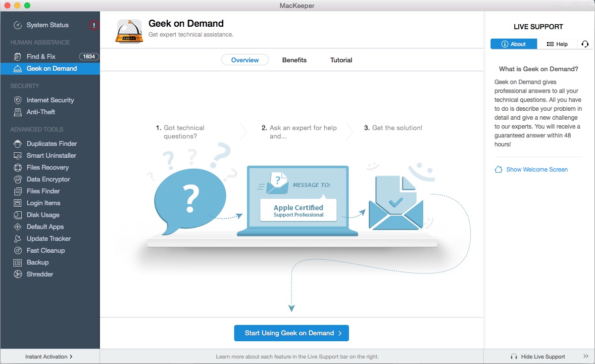Screen dimensions: 595x364
Task: Click the LIVE SUPPORT panel title
Action: pyautogui.click(x=539, y=27)
